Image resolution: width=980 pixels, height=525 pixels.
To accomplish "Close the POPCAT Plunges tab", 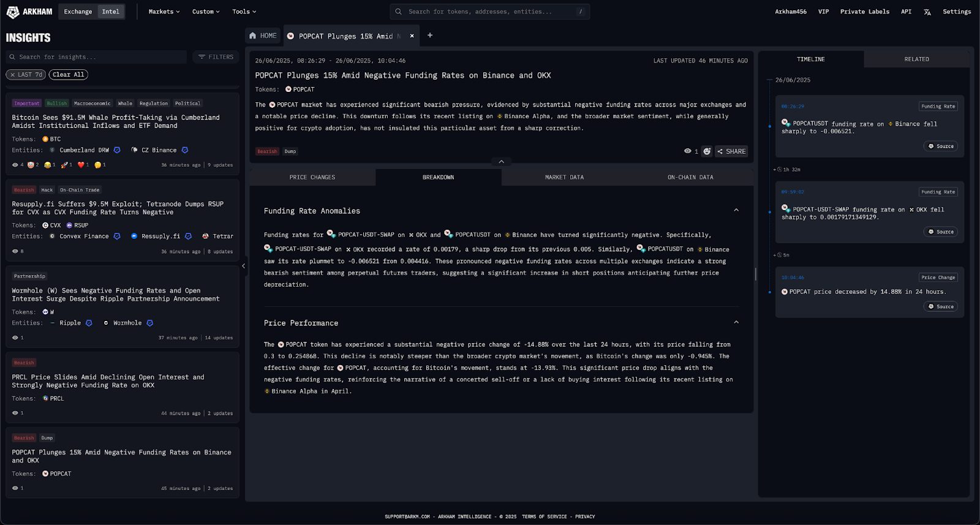I will (x=412, y=36).
